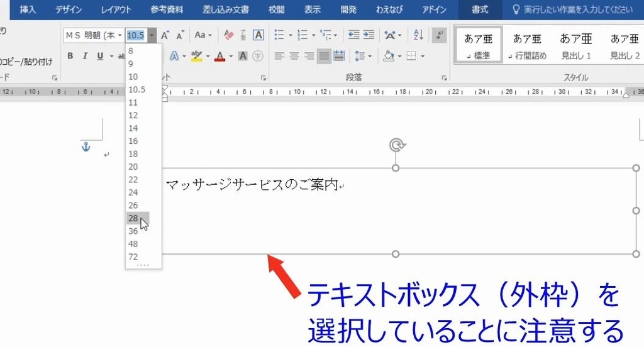Open the shading color dropdown arrow

[399, 56]
